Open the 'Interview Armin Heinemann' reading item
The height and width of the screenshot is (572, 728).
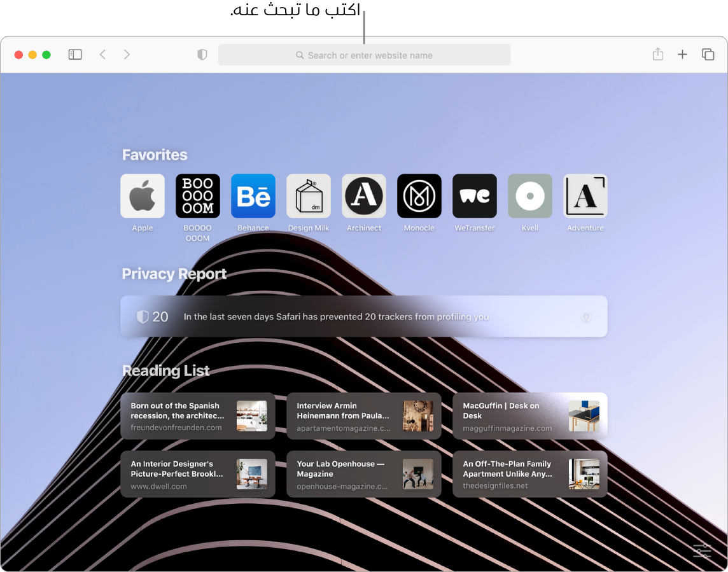[x=364, y=416]
